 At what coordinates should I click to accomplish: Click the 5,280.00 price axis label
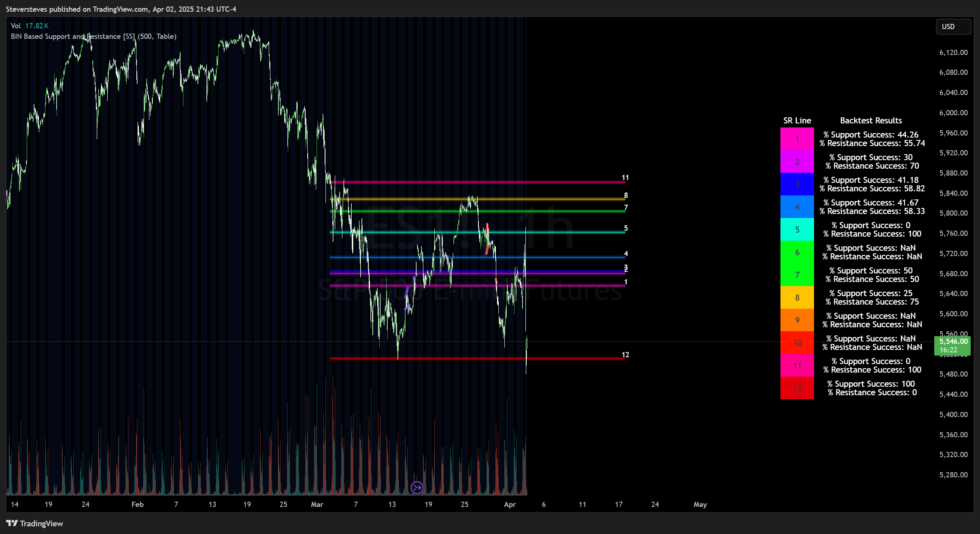[953, 475]
